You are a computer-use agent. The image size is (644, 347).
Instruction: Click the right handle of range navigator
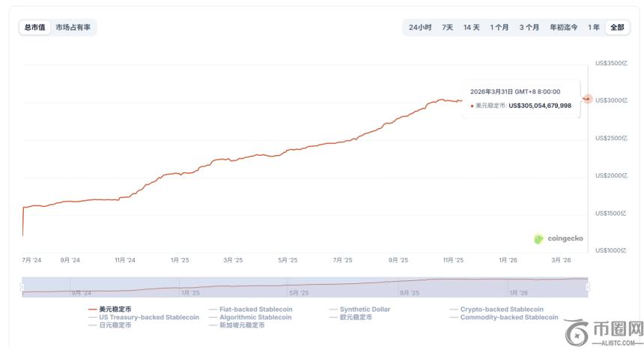point(588,287)
